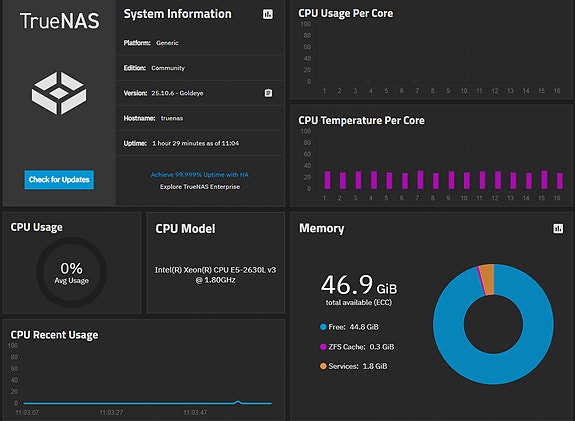The image size is (575, 421).
Task: Click the orange Services legend dot
Action: click(323, 366)
